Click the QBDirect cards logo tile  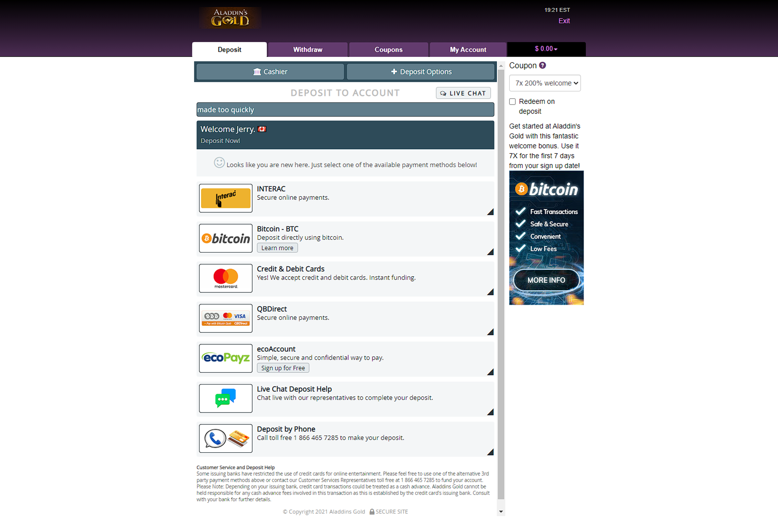pos(226,318)
